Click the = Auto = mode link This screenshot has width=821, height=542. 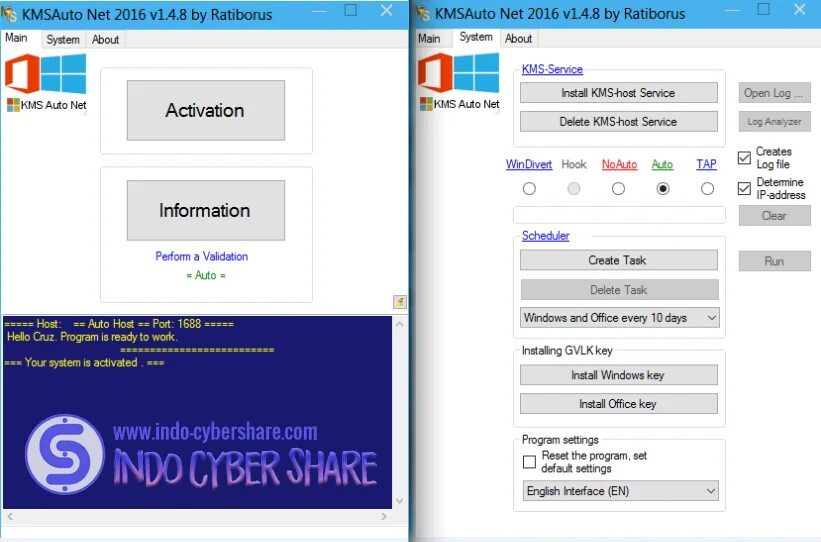pos(206,275)
